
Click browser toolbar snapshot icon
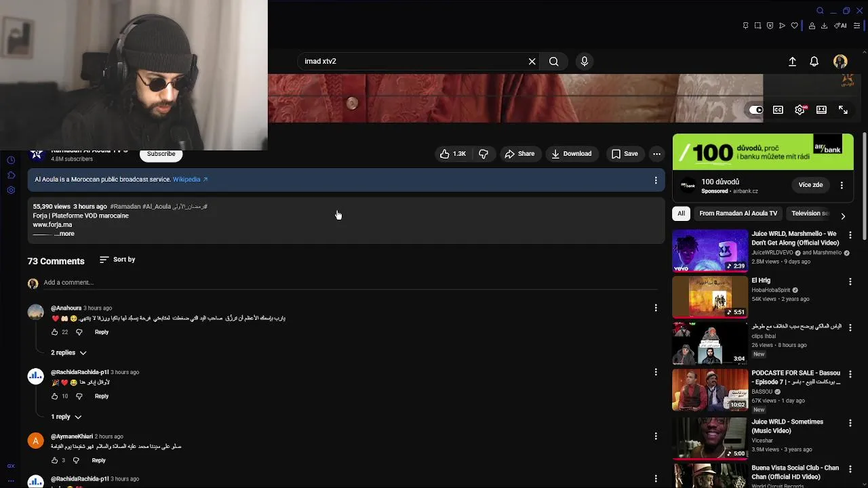[757, 26]
